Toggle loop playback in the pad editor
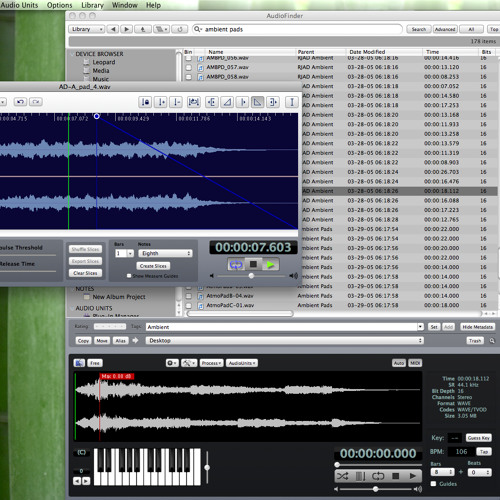 click(x=236, y=265)
